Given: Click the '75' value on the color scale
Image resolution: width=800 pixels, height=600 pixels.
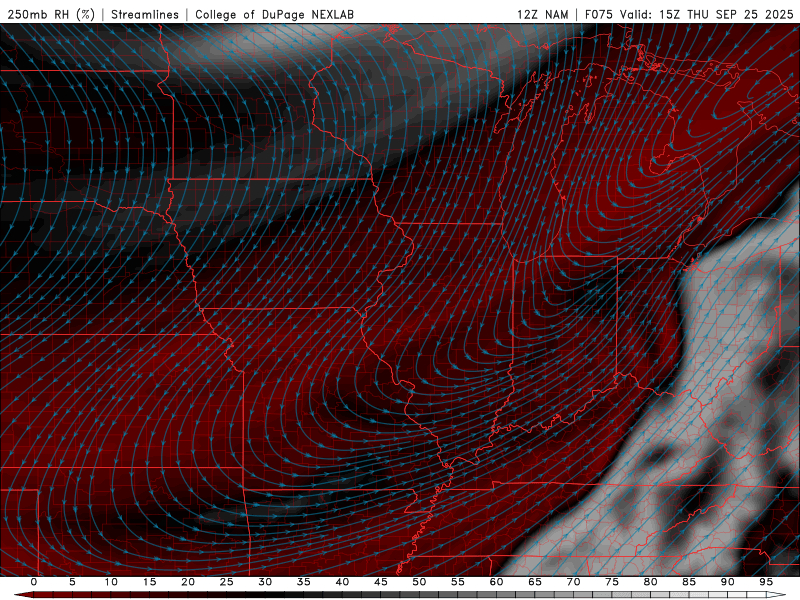Looking at the screenshot, I should [x=612, y=582].
